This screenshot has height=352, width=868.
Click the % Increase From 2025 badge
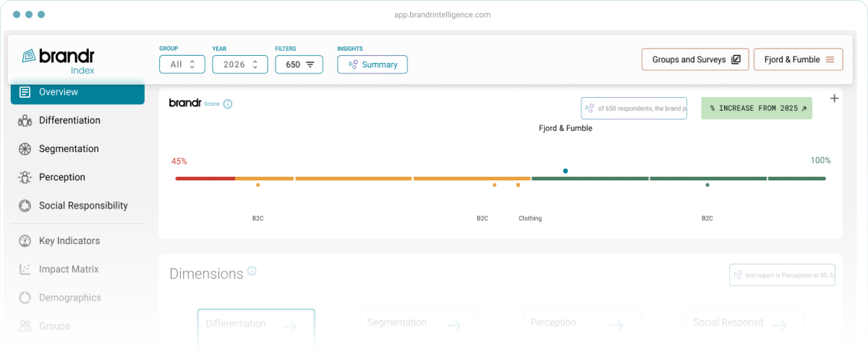[x=757, y=108]
